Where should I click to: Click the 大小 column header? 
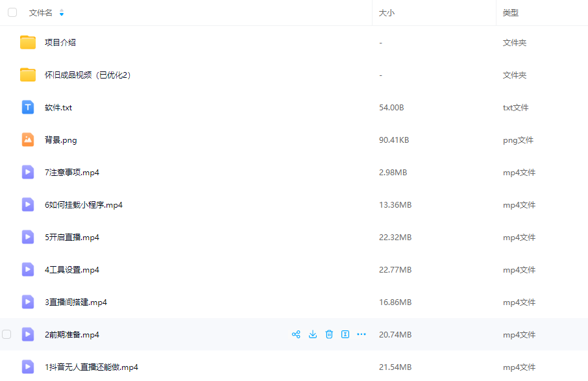point(387,13)
